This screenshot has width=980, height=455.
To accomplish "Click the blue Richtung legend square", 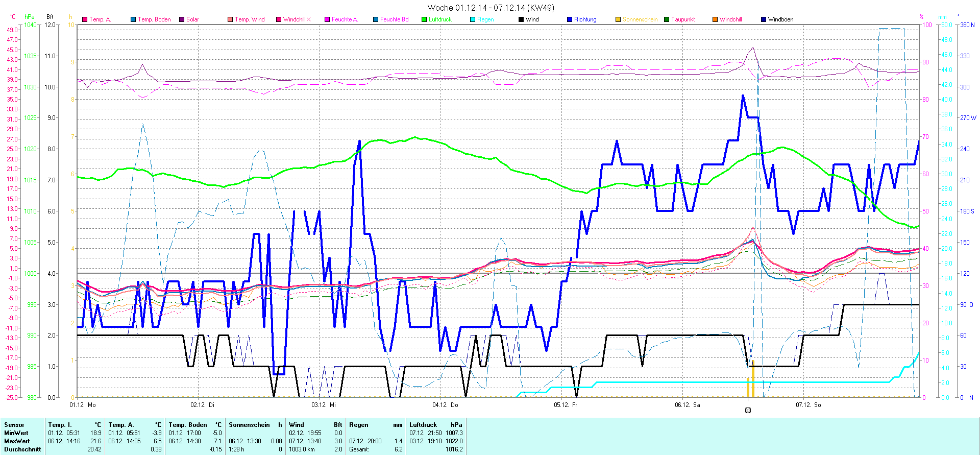I will [x=570, y=19].
